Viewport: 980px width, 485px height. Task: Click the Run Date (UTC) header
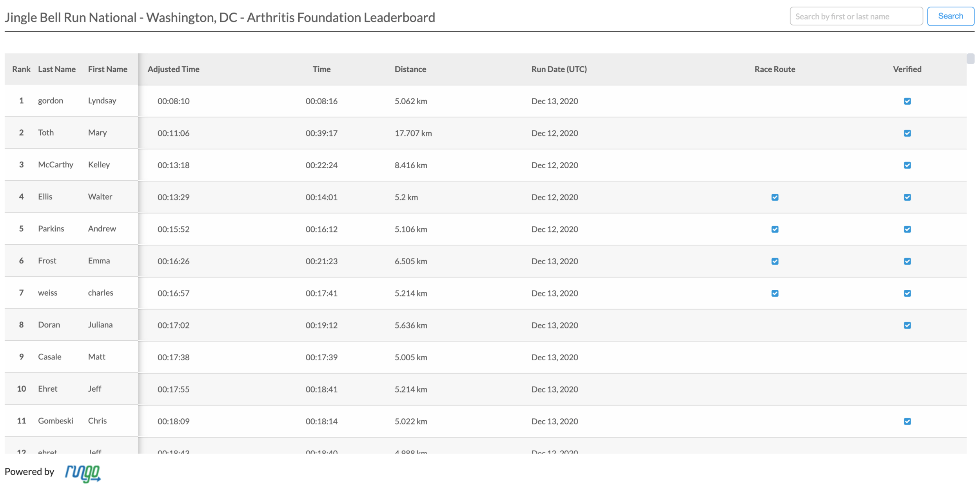[559, 69]
